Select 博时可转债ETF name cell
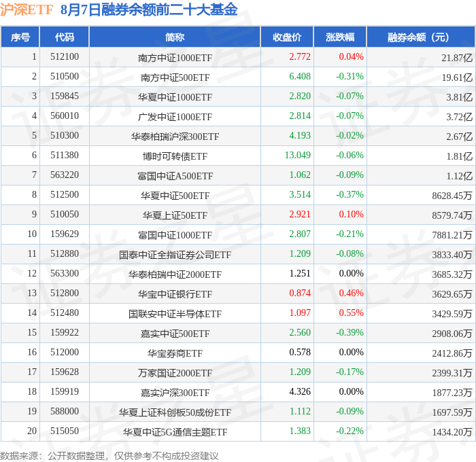 pyautogui.click(x=175, y=156)
